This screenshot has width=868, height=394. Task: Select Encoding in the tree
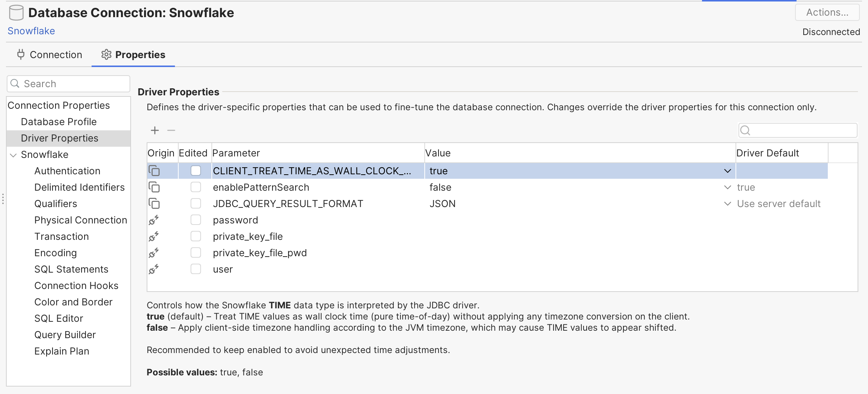(x=56, y=253)
